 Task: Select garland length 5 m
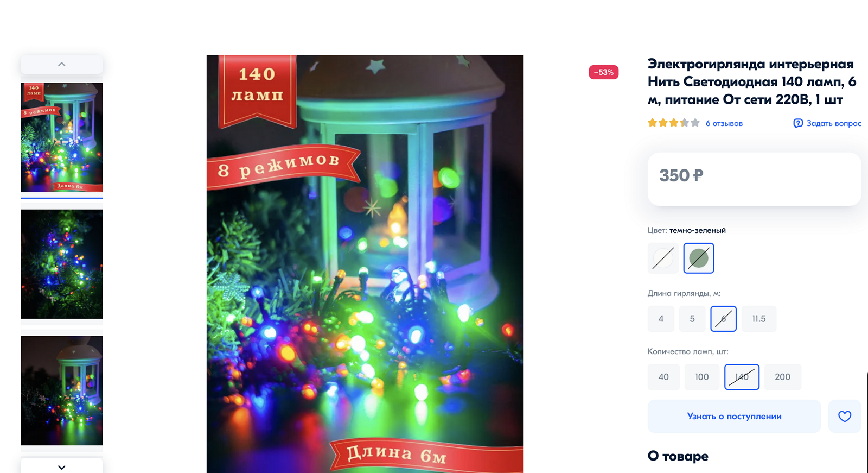coord(692,319)
